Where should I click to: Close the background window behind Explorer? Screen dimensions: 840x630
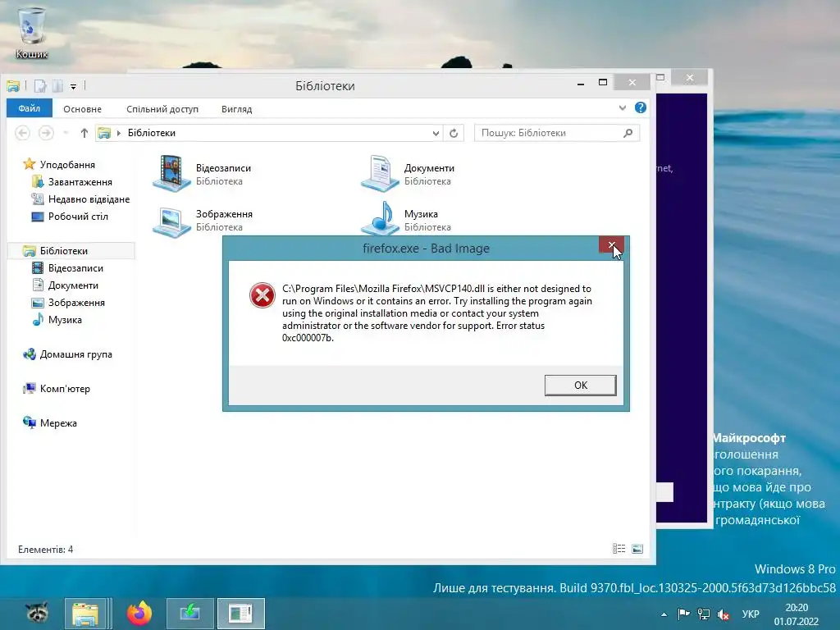(689, 78)
